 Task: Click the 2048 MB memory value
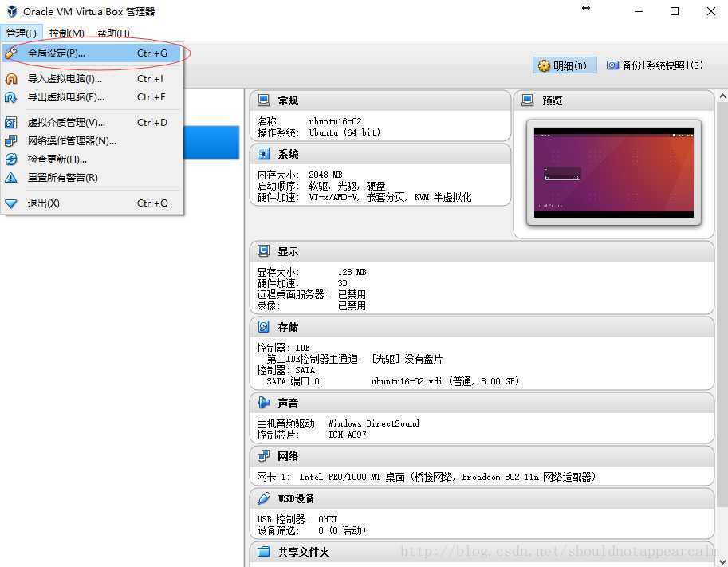tap(325, 175)
